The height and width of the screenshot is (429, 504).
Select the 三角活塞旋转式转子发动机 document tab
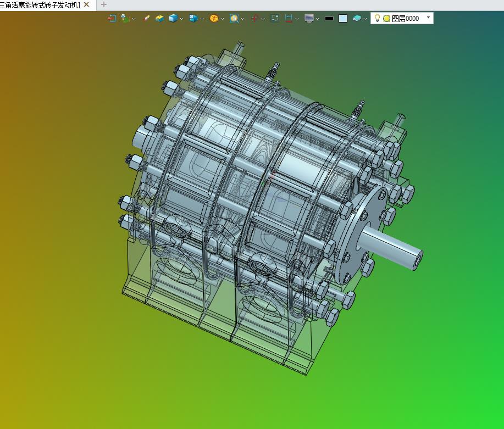pos(40,5)
